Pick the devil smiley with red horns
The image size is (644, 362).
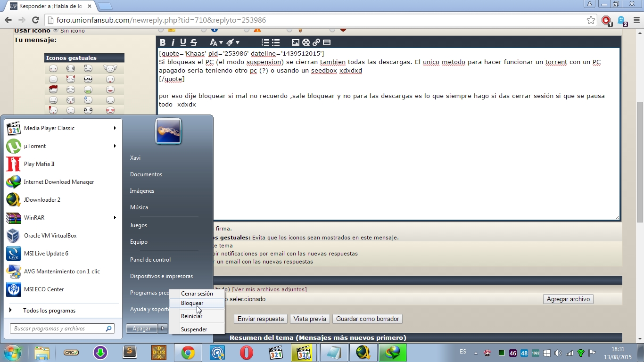click(x=71, y=79)
